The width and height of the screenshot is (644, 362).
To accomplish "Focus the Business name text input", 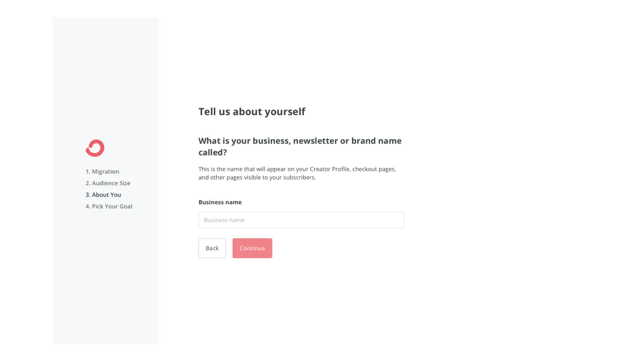I will tap(301, 220).
